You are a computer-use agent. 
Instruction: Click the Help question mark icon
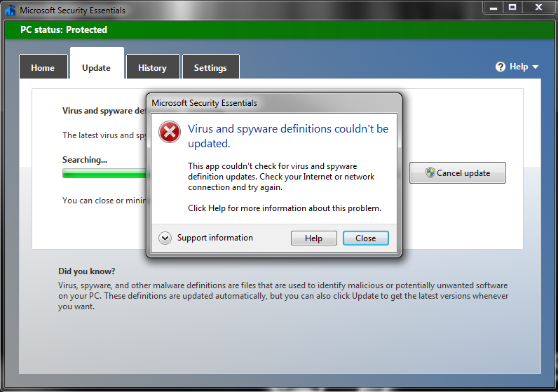(x=501, y=67)
